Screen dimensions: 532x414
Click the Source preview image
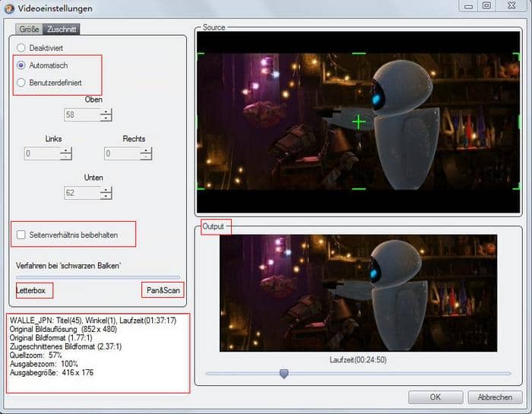point(358,122)
